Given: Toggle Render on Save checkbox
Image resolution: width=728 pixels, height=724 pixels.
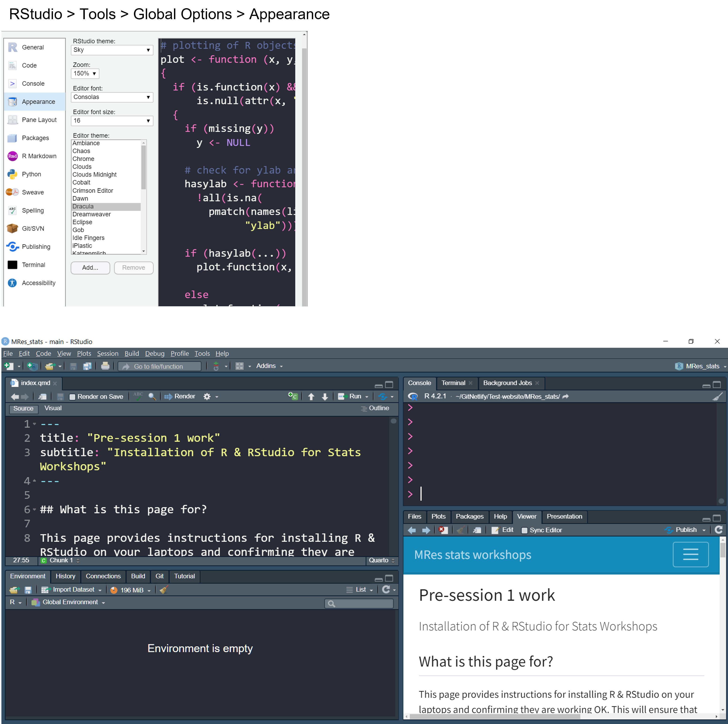Looking at the screenshot, I should click(x=72, y=397).
